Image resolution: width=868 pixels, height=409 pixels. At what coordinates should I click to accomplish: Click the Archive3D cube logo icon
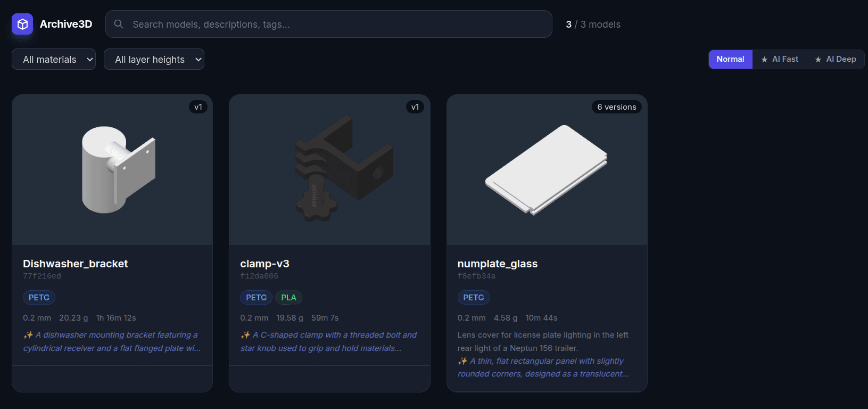[22, 24]
